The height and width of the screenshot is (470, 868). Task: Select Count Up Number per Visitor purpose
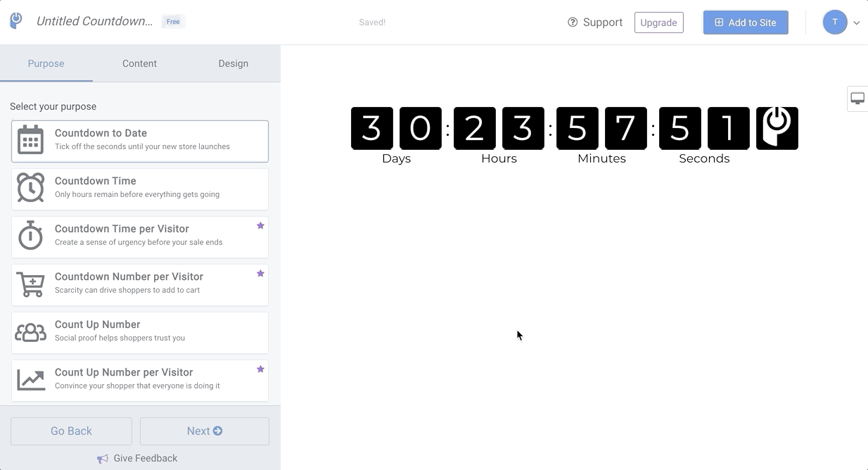coord(140,380)
